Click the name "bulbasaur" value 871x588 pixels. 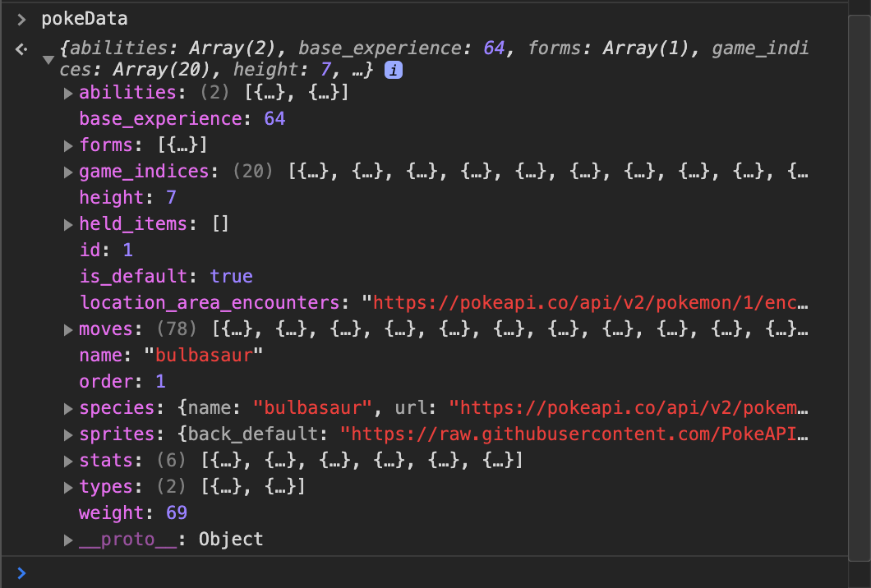click(203, 356)
